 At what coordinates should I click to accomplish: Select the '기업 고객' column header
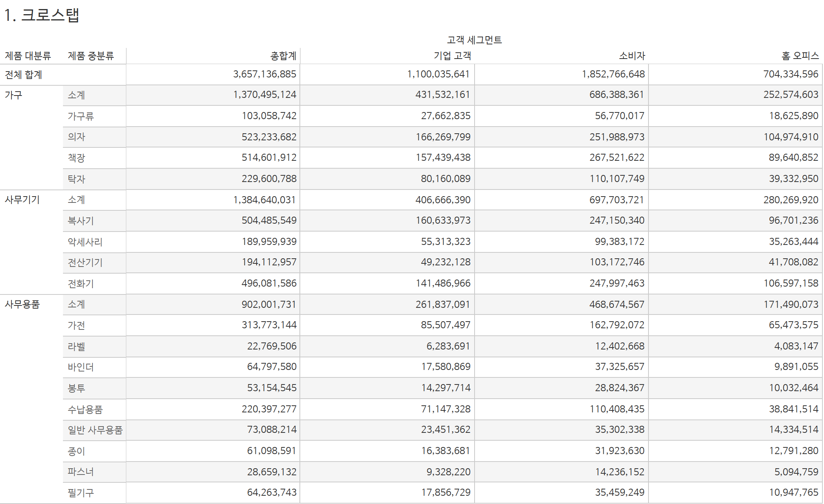(452, 56)
